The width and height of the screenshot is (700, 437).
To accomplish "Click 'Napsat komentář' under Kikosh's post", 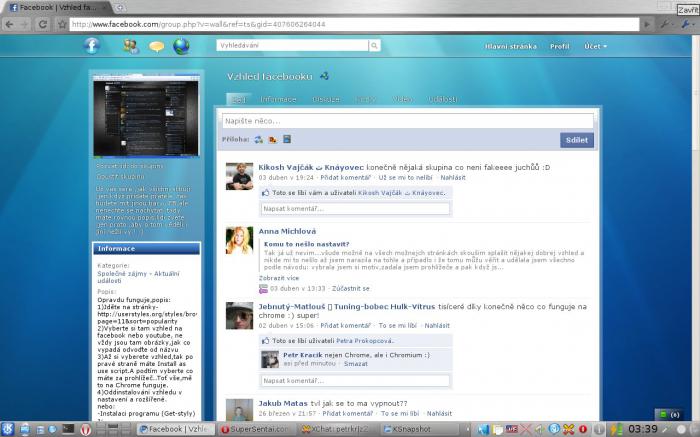I will coord(355,208).
